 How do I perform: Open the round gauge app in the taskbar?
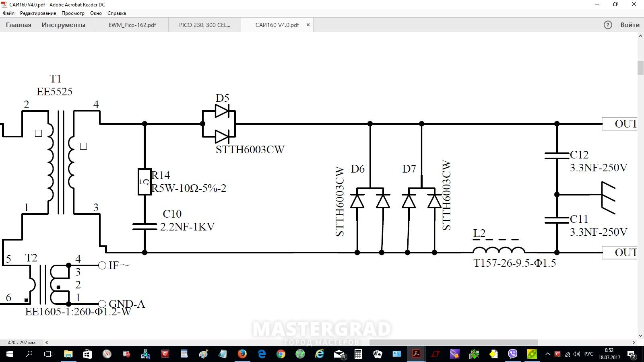point(107,354)
